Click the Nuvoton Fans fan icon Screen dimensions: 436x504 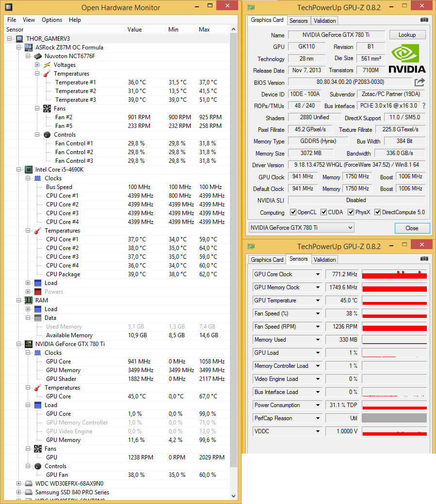47,109
